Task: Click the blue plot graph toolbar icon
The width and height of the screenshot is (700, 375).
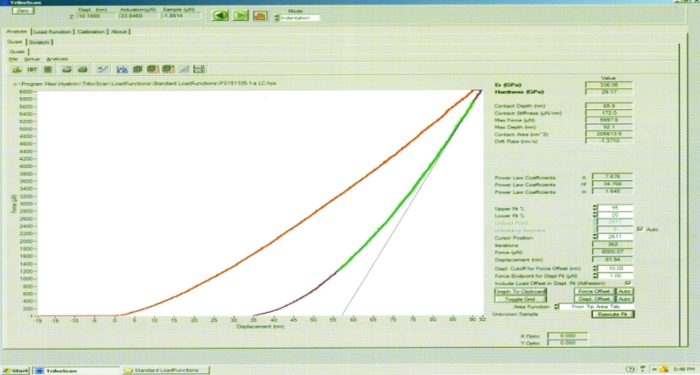Action: click(122, 69)
